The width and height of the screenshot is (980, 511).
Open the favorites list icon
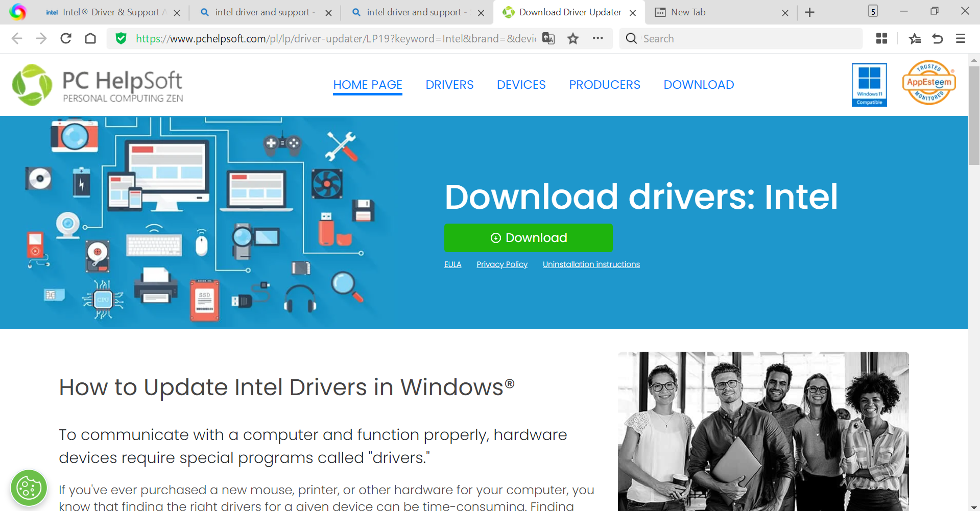coord(915,38)
